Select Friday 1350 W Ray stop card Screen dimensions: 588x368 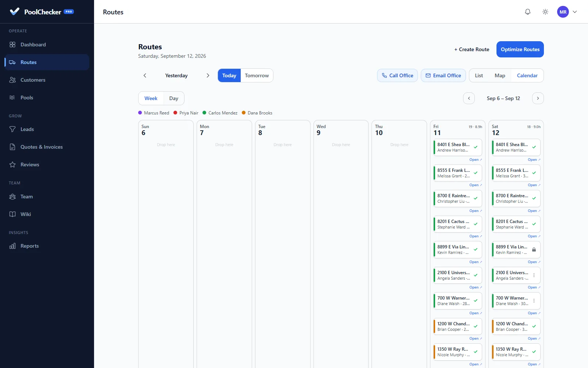(x=458, y=352)
